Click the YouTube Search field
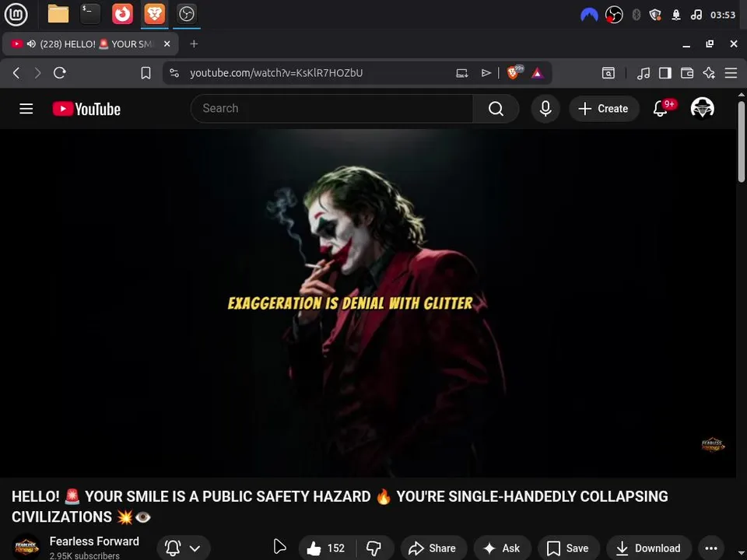 click(x=331, y=109)
